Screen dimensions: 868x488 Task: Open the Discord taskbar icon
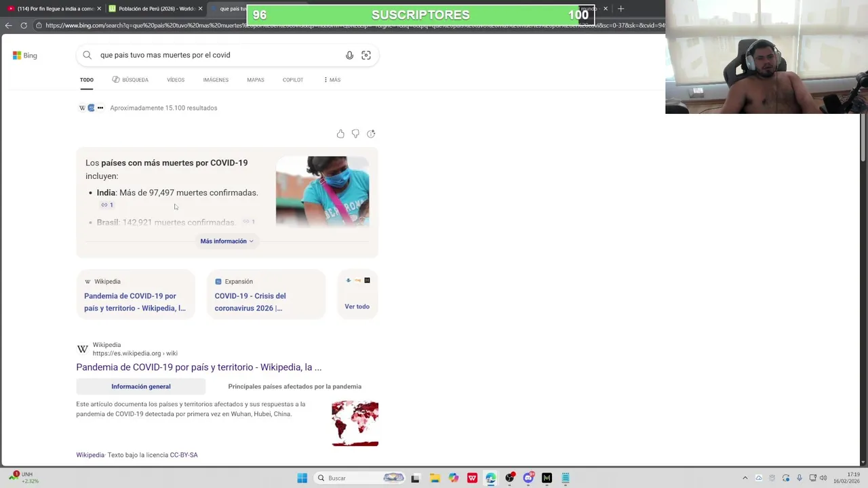(528, 478)
